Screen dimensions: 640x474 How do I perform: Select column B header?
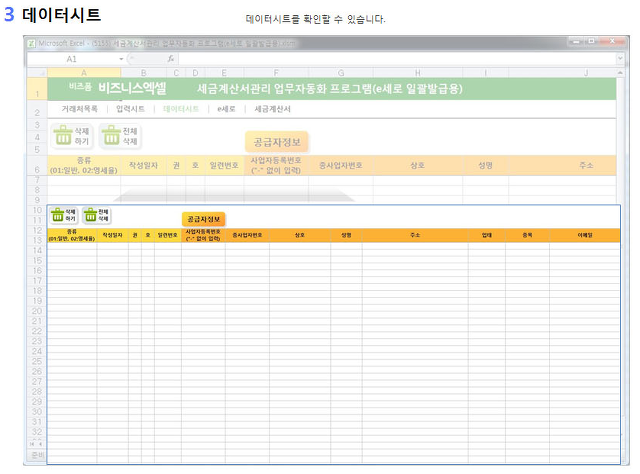(x=143, y=73)
